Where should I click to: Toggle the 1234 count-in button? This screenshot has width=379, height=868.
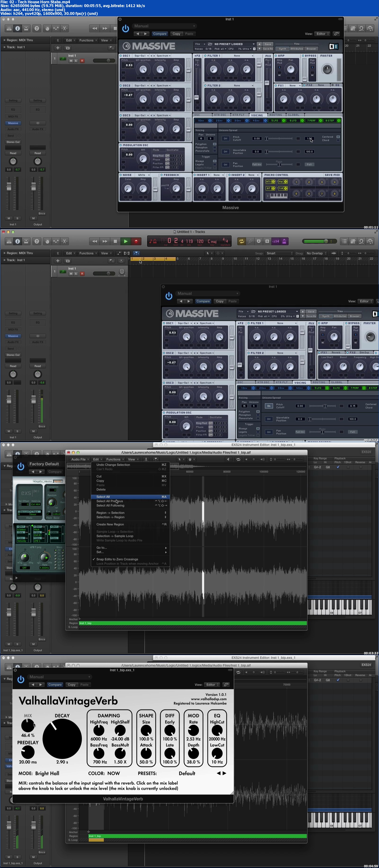276,241
